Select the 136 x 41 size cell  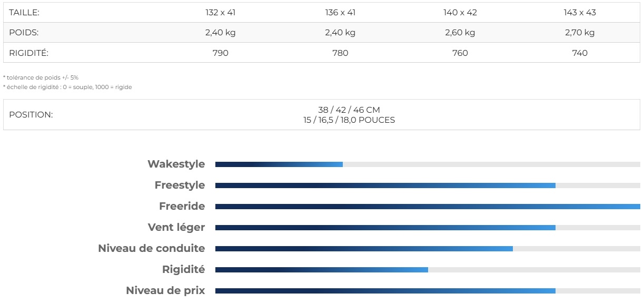[340, 12]
